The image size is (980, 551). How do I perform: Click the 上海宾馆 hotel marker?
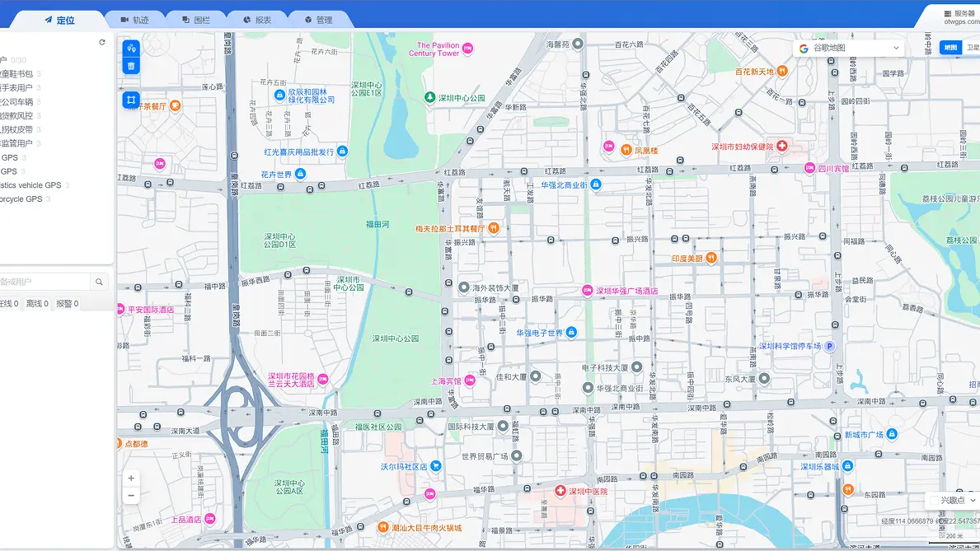(x=470, y=381)
